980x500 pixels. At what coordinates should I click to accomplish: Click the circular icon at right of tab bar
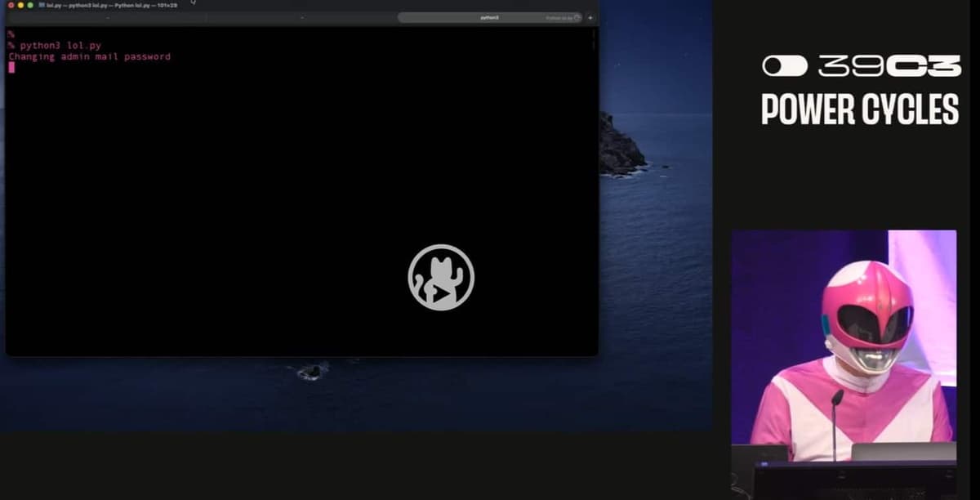click(577, 16)
